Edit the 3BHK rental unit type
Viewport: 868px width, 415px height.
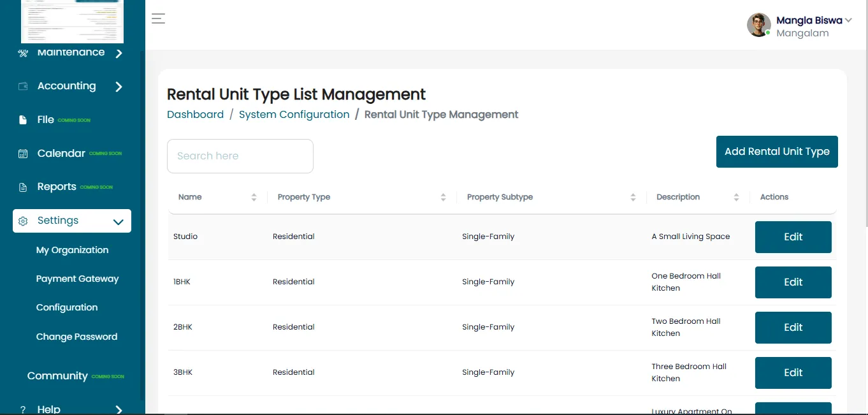point(793,373)
